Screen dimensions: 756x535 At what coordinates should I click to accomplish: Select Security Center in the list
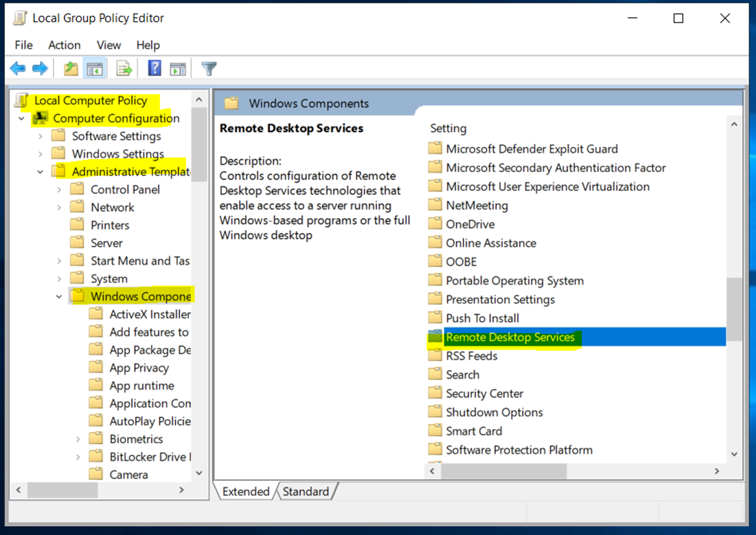coord(484,393)
